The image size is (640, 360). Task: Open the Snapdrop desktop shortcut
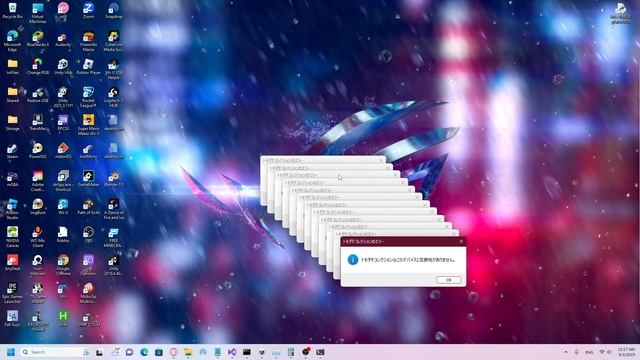pos(113,11)
